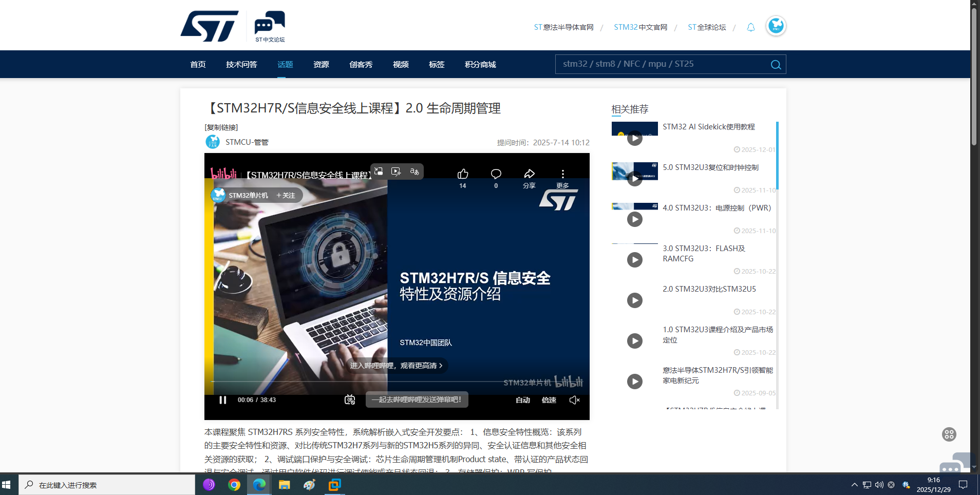Play the 2.0 STM32U3对比STM32U5 video

point(635,300)
